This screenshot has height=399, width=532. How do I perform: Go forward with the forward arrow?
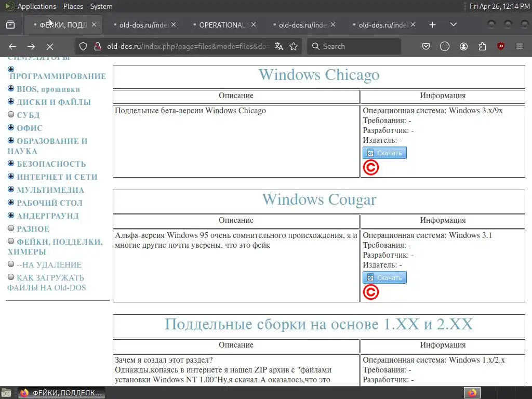pos(31,46)
